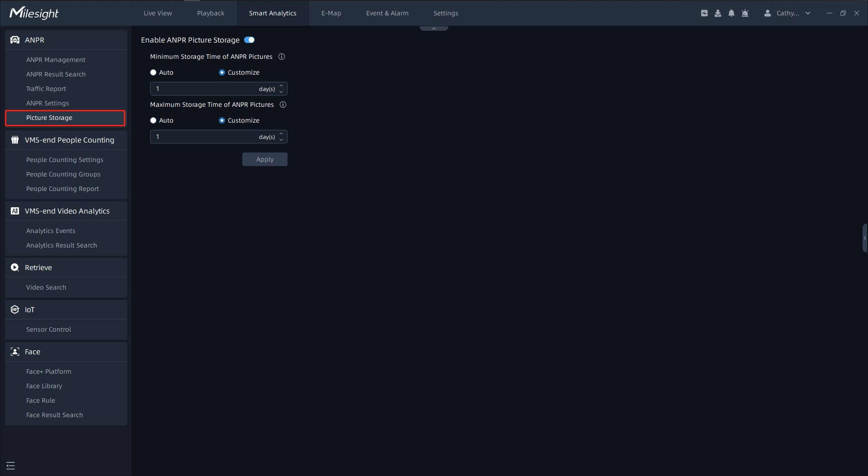Increase minimum storage days stepper
The width and height of the screenshot is (868, 476).
(x=281, y=86)
